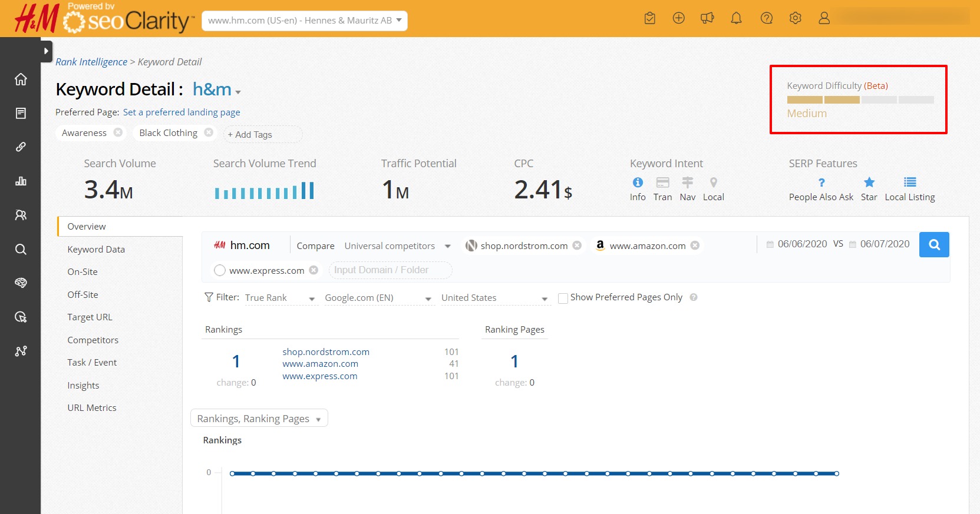
Task: Open the cursor research icon in the sidebar
Action: (21, 317)
